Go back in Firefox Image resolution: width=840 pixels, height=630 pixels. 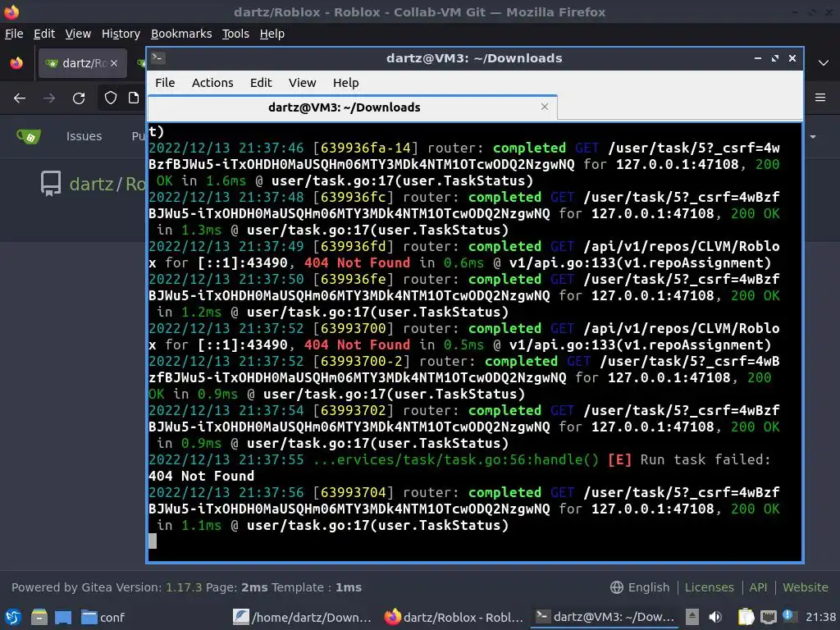[x=20, y=98]
